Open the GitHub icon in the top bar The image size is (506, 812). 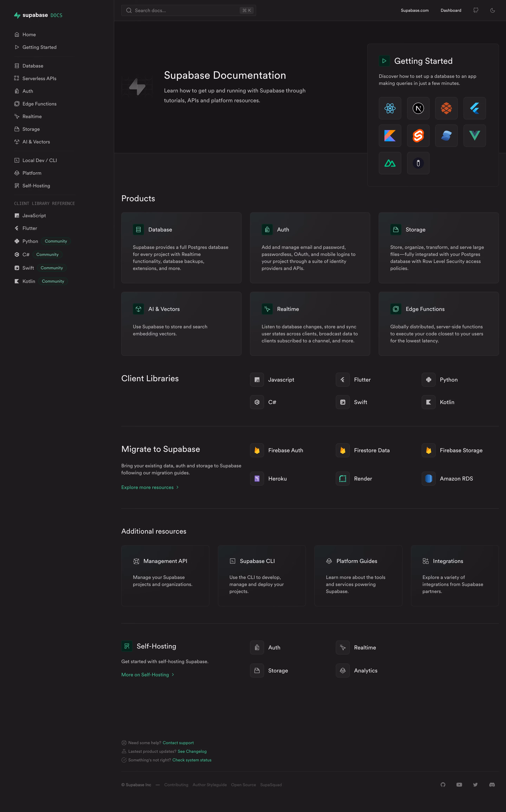coord(476,10)
